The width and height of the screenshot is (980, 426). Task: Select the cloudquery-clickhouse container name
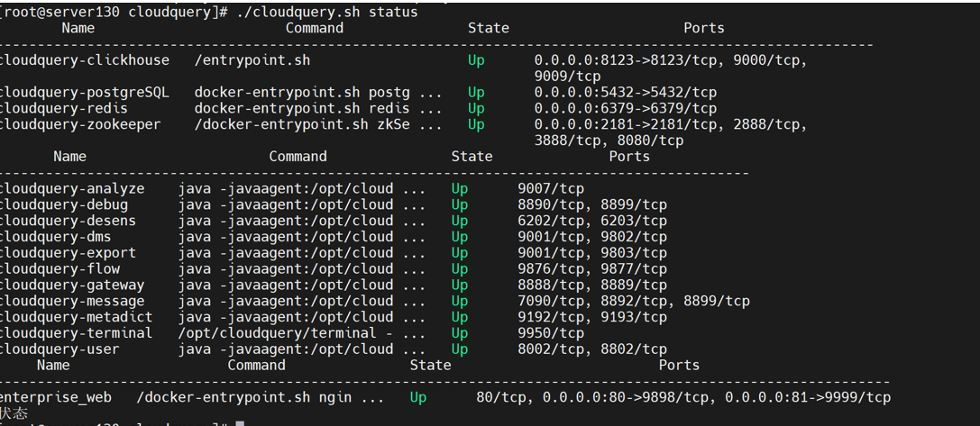tap(85, 60)
